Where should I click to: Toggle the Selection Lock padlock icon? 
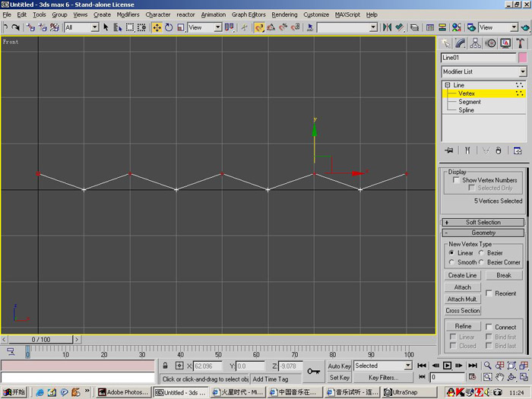coord(165,366)
